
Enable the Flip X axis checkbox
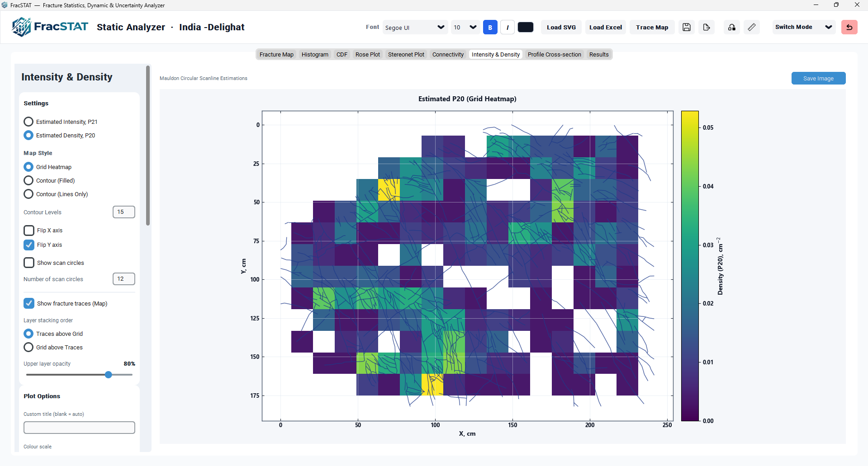(29, 231)
